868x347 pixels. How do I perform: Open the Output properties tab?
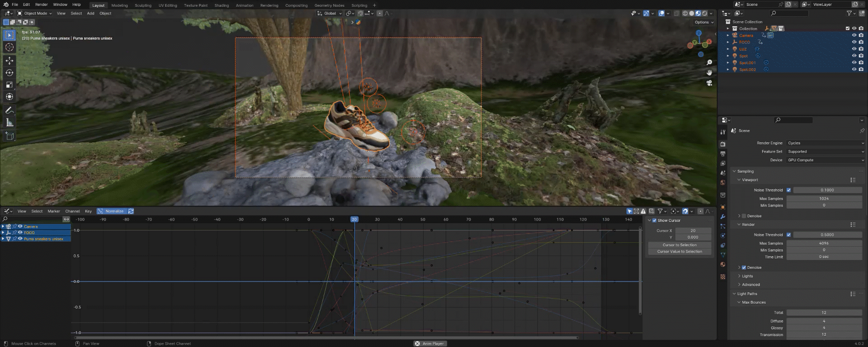(723, 154)
